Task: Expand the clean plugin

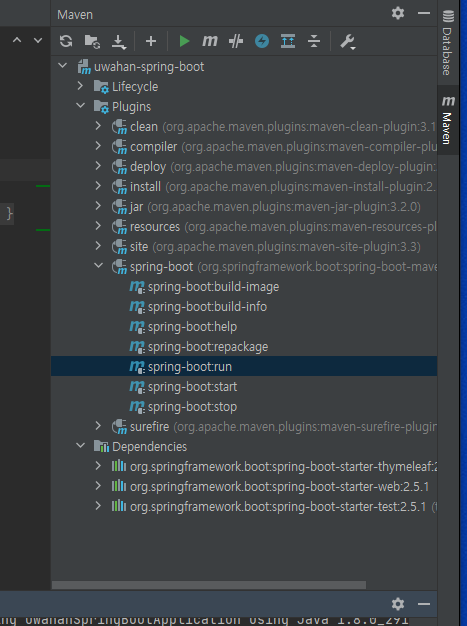Action: click(x=98, y=126)
